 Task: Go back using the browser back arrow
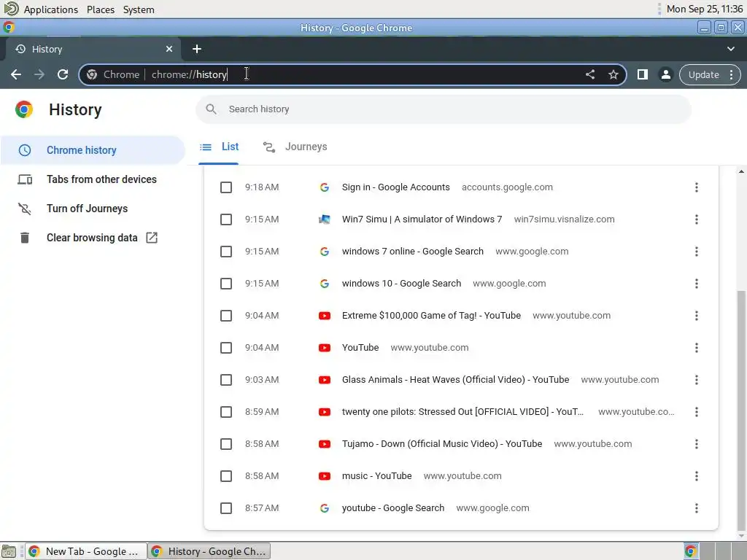click(x=16, y=74)
